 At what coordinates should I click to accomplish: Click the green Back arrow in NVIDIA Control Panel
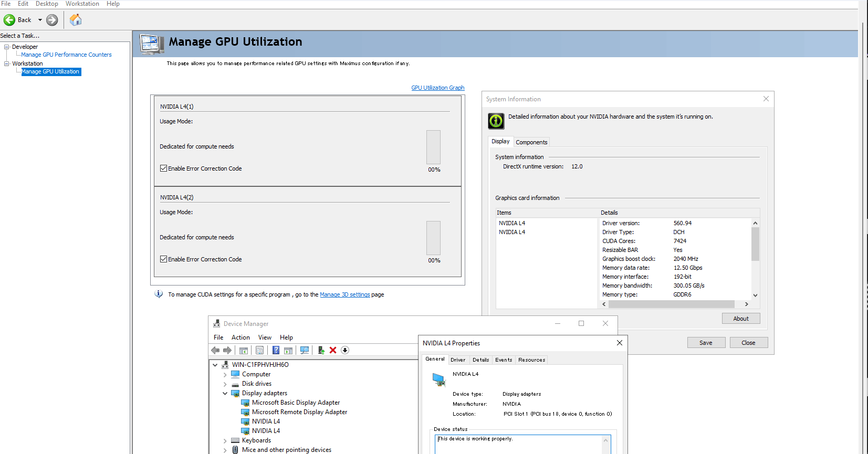(x=9, y=20)
